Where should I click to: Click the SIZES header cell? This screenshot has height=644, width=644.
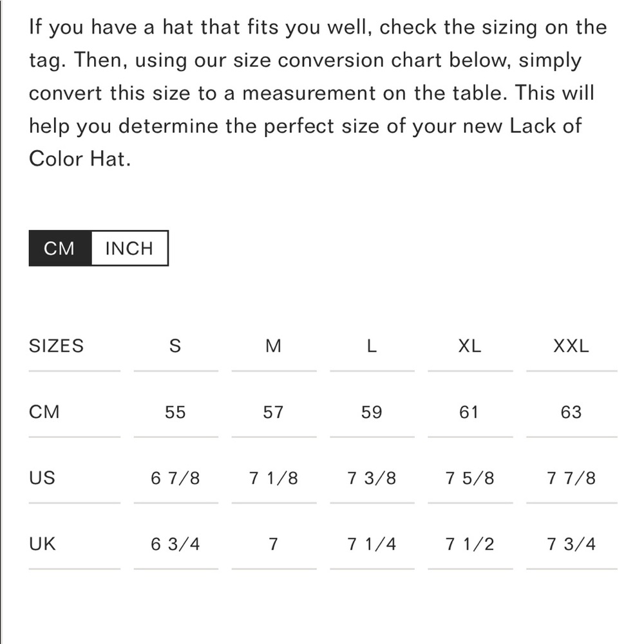pos(56,346)
